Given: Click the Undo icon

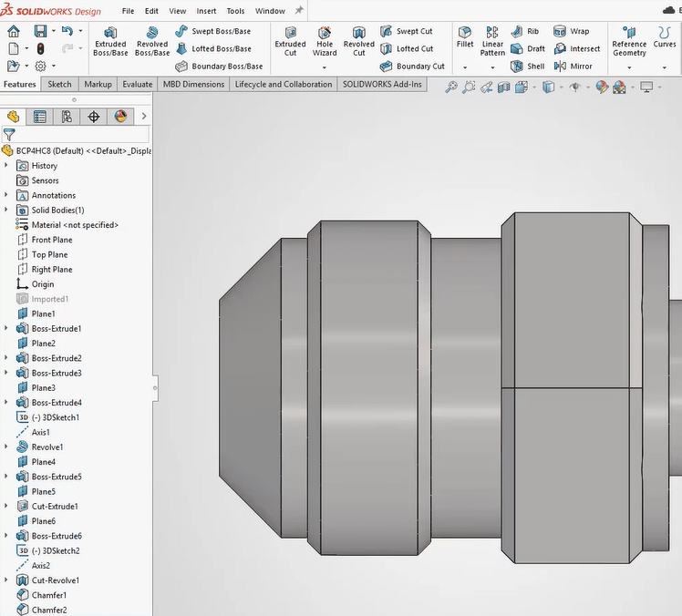Looking at the screenshot, I should [x=67, y=31].
